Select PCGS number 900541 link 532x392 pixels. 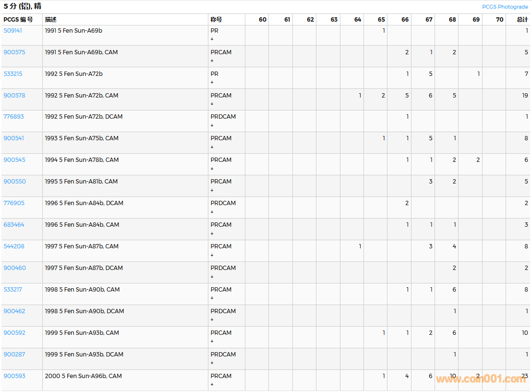coord(14,138)
